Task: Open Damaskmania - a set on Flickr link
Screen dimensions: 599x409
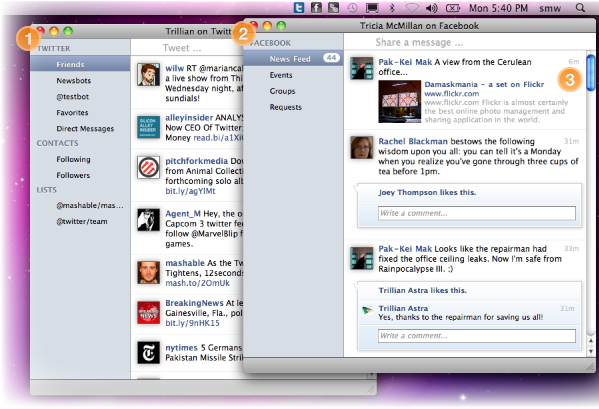Action: [x=484, y=84]
